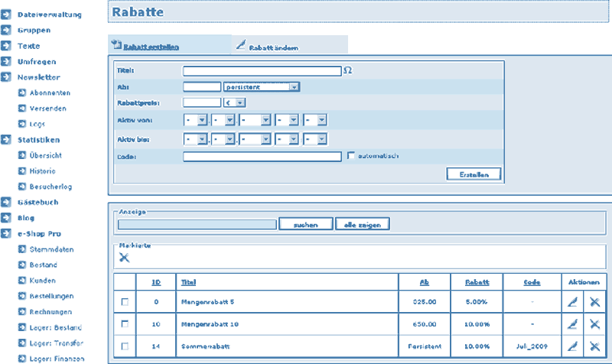
Task: Open the Bestellungen menu item
Action: 51,296
